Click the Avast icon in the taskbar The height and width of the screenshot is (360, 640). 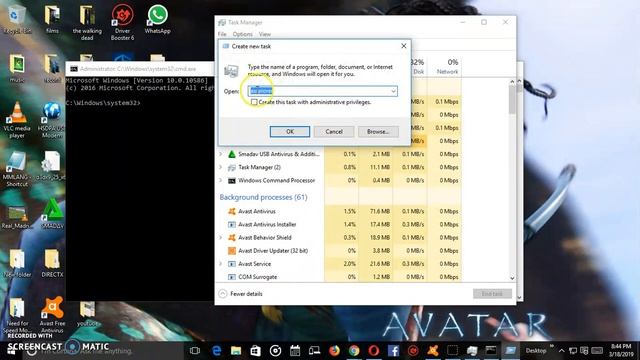(433, 351)
